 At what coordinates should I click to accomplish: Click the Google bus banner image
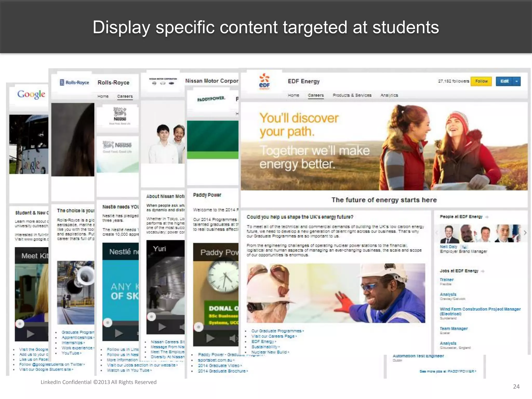(29, 144)
